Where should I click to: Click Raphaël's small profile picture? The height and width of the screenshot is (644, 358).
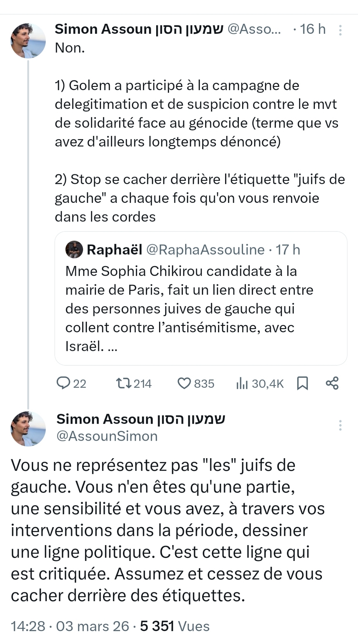pos(74,250)
